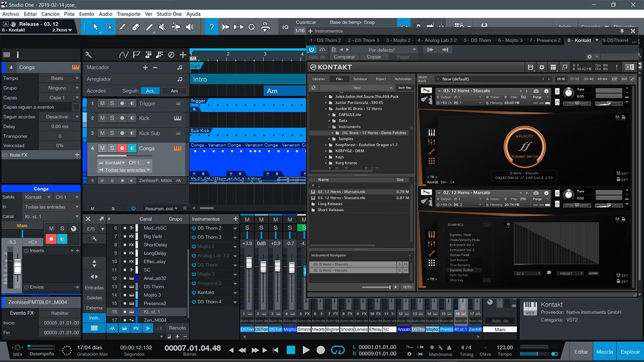Screen dimensions: 644x362
Task: Open the wrench of 03. 12 Horns - Staccato
Action: (426, 90)
